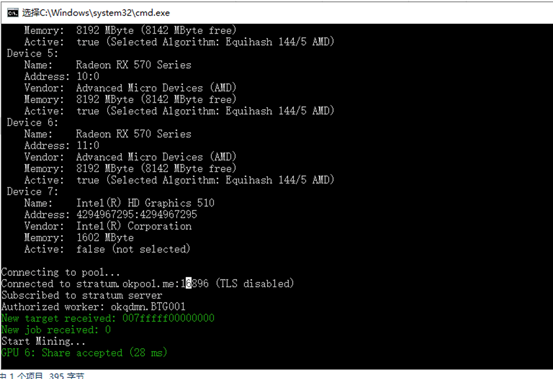
Task: Click the 'Authorized worker: okqdmn.BTG001' line
Action: (93, 307)
